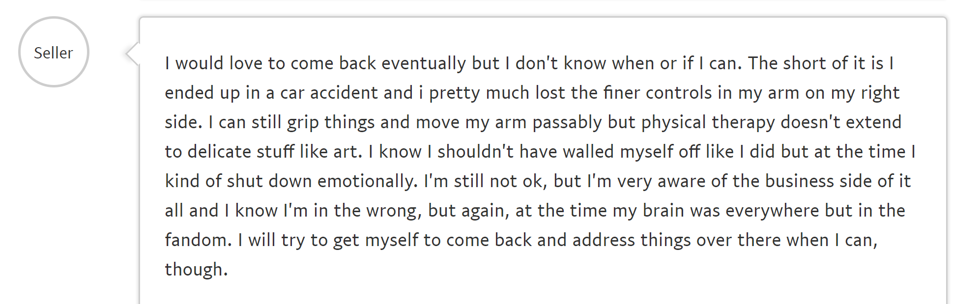Image resolution: width=980 pixels, height=304 pixels.
Task: Click the 'Seller' label text
Action: pos(54,53)
